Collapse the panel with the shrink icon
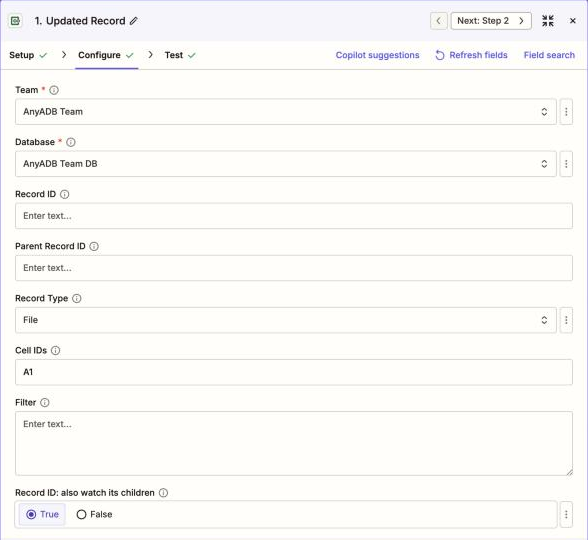Screen dimensions: 588x540 point(548,21)
